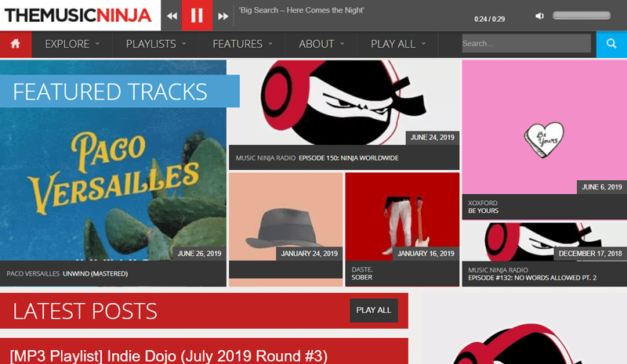The width and height of the screenshot is (627, 364).
Task: Open Episode 150: Ninja Worldwide post
Action: (317, 158)
